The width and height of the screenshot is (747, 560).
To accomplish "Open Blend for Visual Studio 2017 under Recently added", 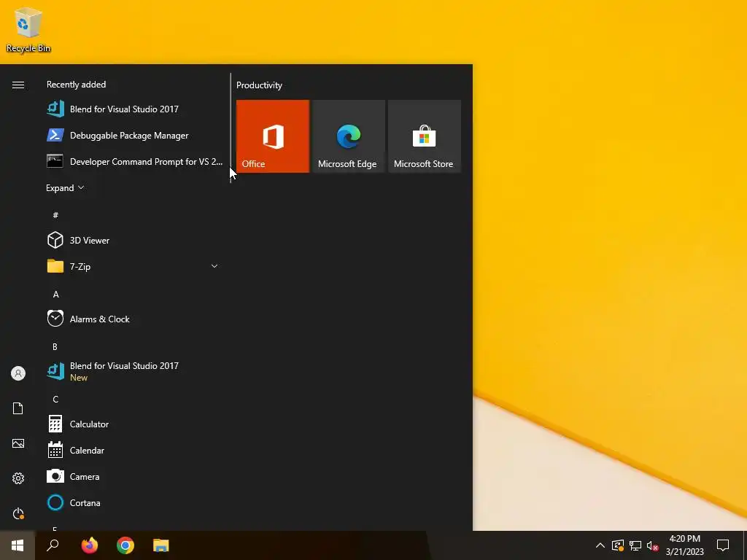I will [135, 109].
